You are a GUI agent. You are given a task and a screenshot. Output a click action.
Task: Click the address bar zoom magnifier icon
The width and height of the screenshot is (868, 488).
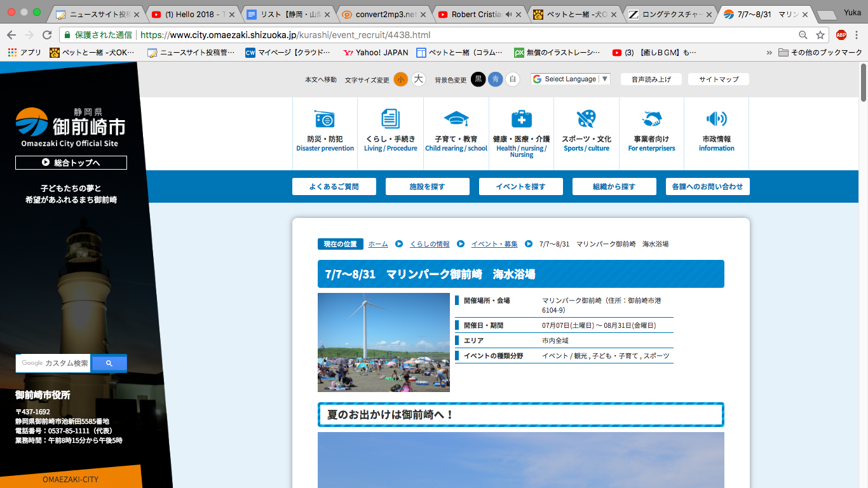pos(804,35)
